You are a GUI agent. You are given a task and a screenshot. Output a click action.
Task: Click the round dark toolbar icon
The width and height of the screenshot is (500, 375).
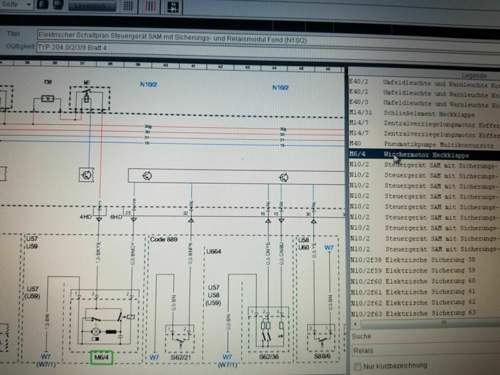[x=58, y=4]
